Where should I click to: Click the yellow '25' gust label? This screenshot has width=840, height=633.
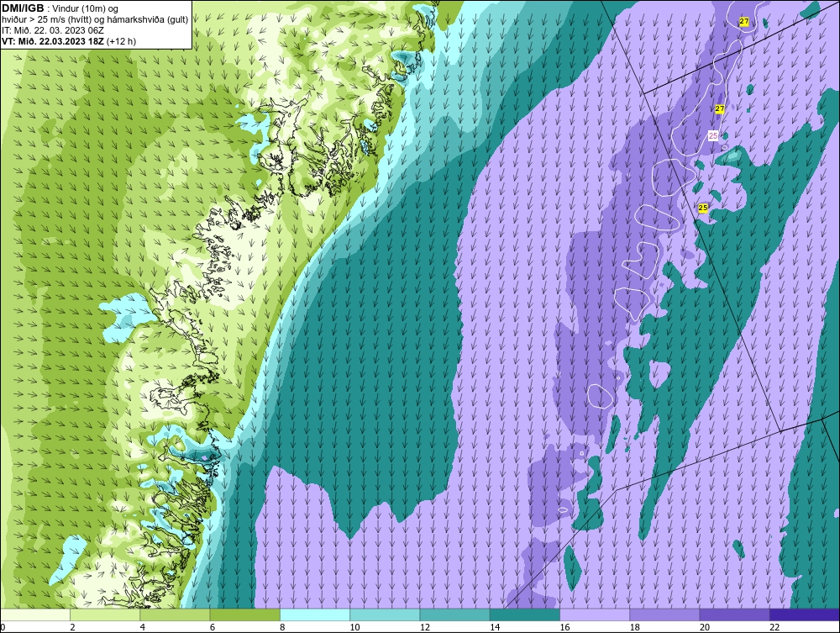pos(703,208)
